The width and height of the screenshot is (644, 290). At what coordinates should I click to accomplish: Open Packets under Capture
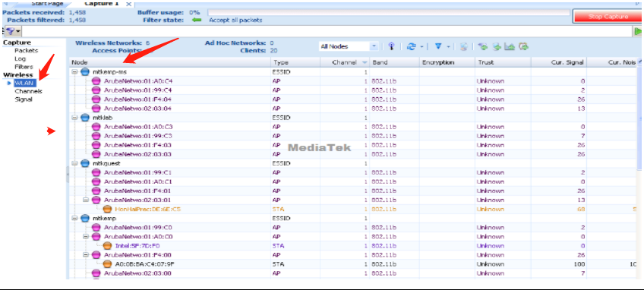[27, 51]
